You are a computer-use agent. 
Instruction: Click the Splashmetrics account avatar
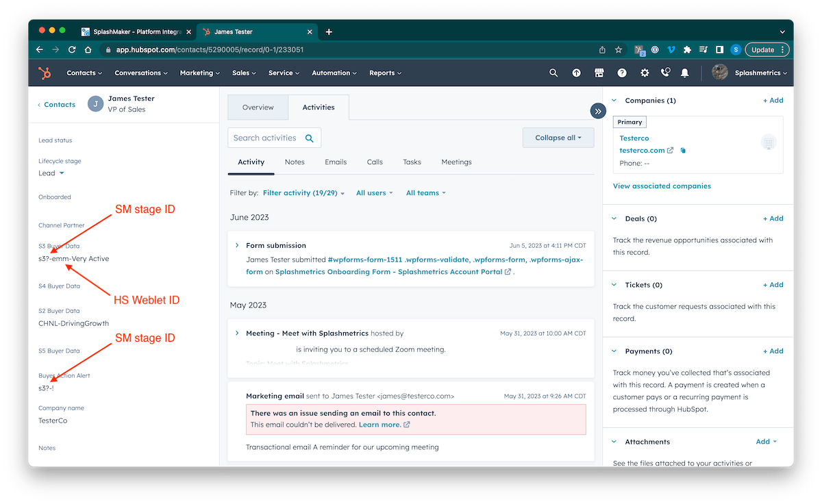pos(719,73)
